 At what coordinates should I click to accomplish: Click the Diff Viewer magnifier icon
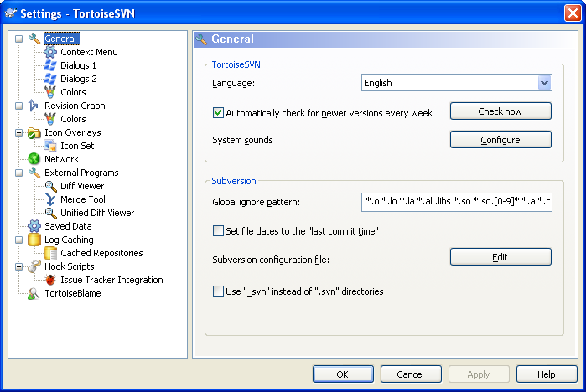tap(50, 186)
